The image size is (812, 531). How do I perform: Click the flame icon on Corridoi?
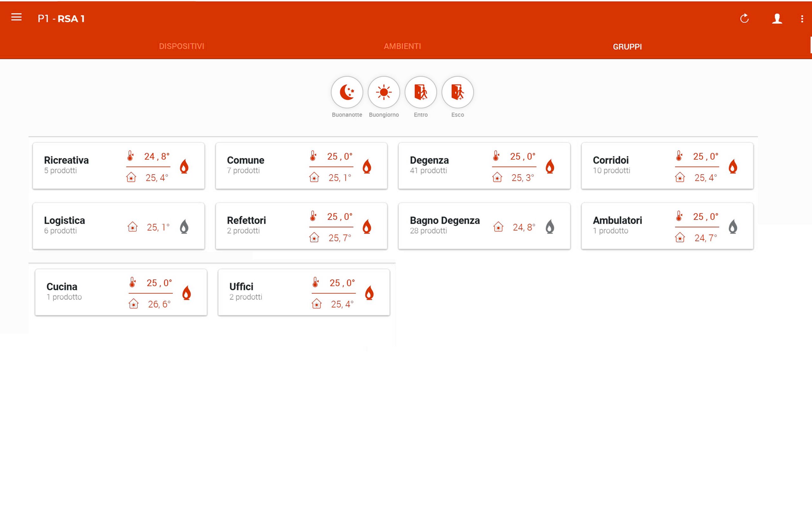732,166
